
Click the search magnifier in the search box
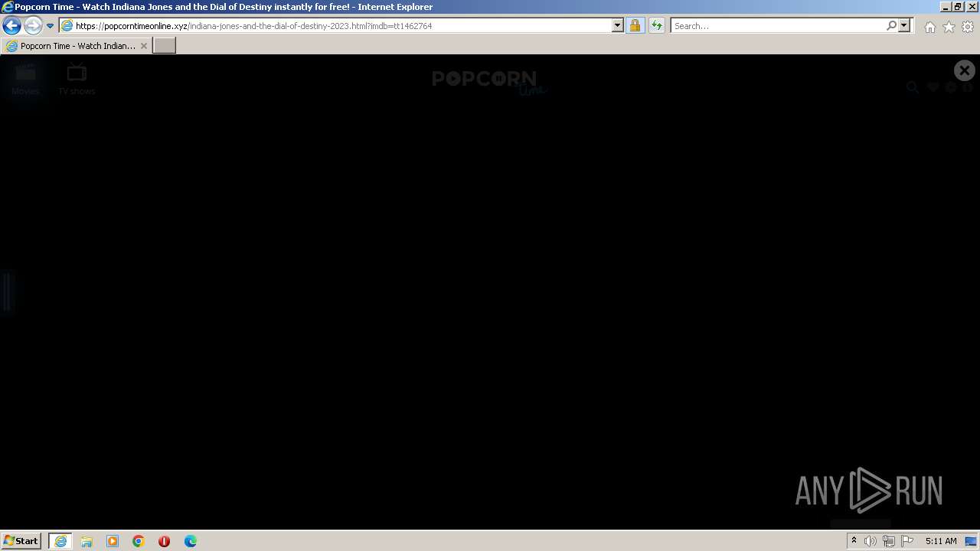pyautogui.click(x=891, y=25)
